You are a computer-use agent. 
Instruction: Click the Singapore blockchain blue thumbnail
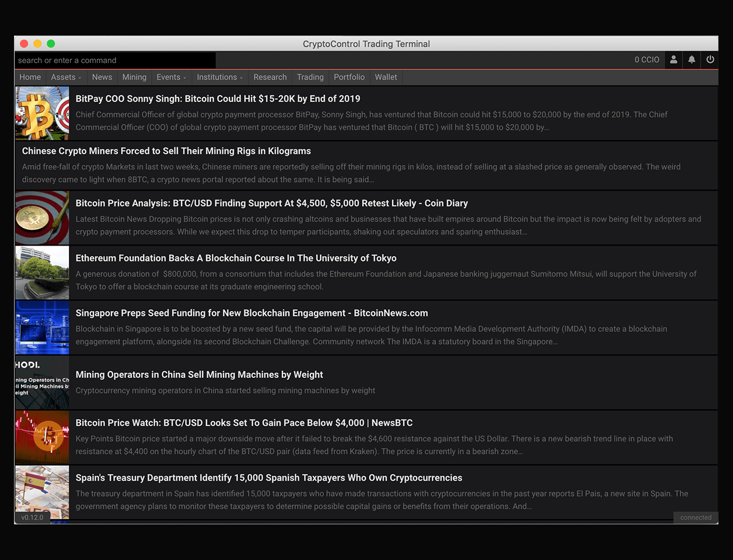click(42, 327)
